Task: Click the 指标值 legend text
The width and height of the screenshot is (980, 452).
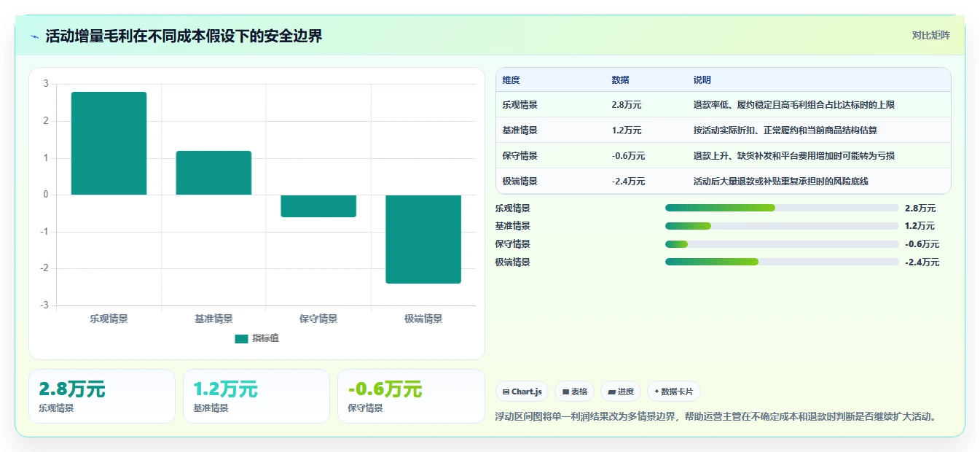Action: [x=266, y=338]
